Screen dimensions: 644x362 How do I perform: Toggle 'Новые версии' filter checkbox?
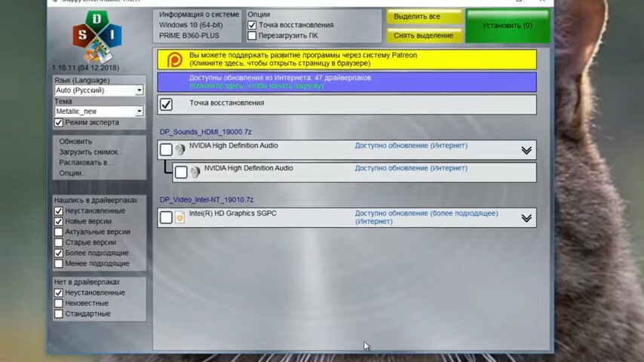(59, 222)
